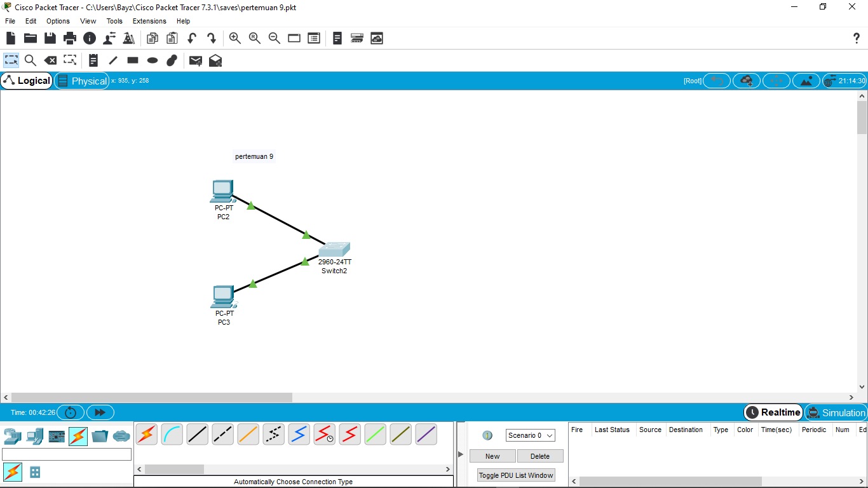Open a file with the folder icon
The image size is (868, 488).
[x=31, y=38]
